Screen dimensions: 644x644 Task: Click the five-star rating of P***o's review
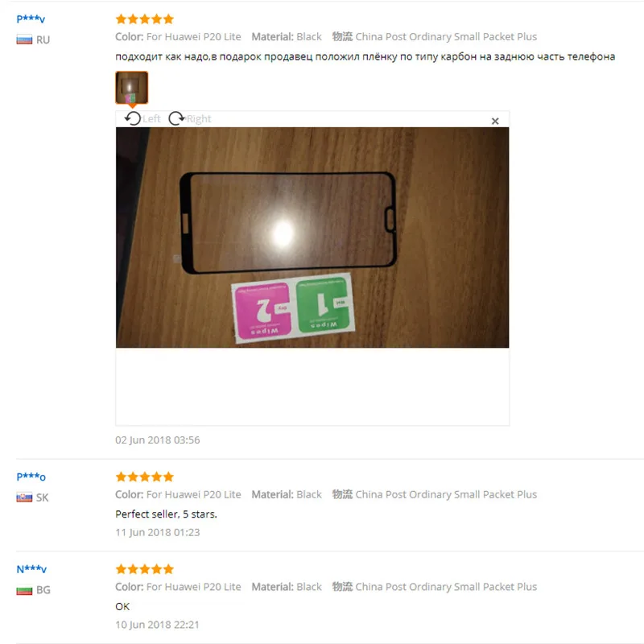coord(145,477)
